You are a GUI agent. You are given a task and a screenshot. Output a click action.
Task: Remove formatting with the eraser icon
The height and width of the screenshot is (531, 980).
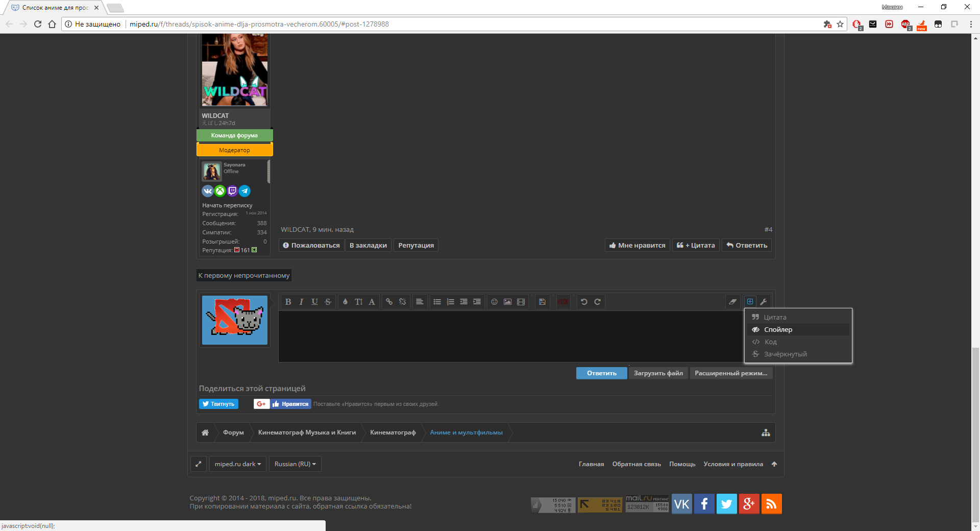(732, 302)
